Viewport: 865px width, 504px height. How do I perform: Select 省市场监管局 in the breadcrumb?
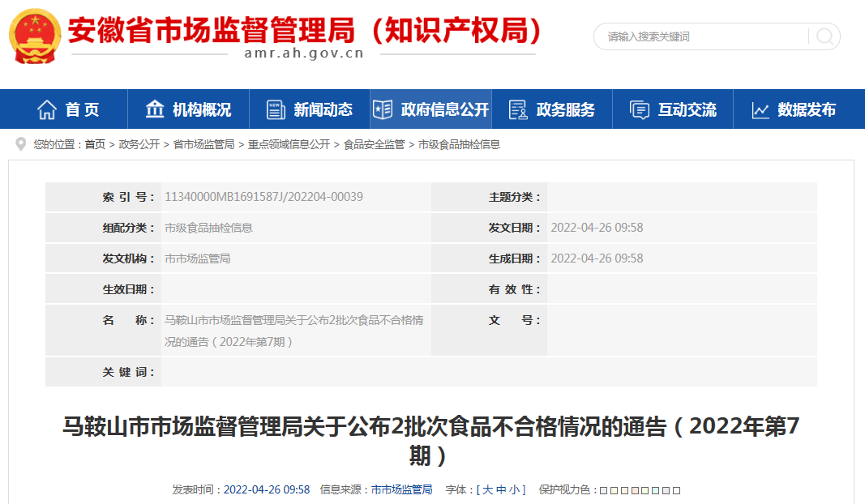click(203, 144)
